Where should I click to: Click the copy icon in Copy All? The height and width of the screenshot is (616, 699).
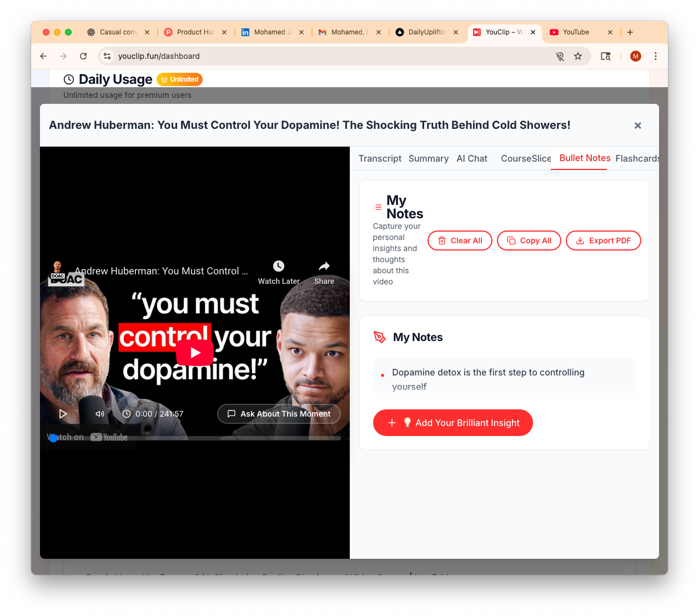pyautogui.click(x=511, y=241)
